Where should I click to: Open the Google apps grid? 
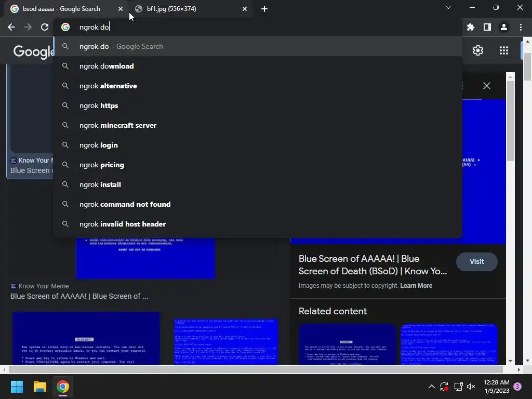click(504, 50)
